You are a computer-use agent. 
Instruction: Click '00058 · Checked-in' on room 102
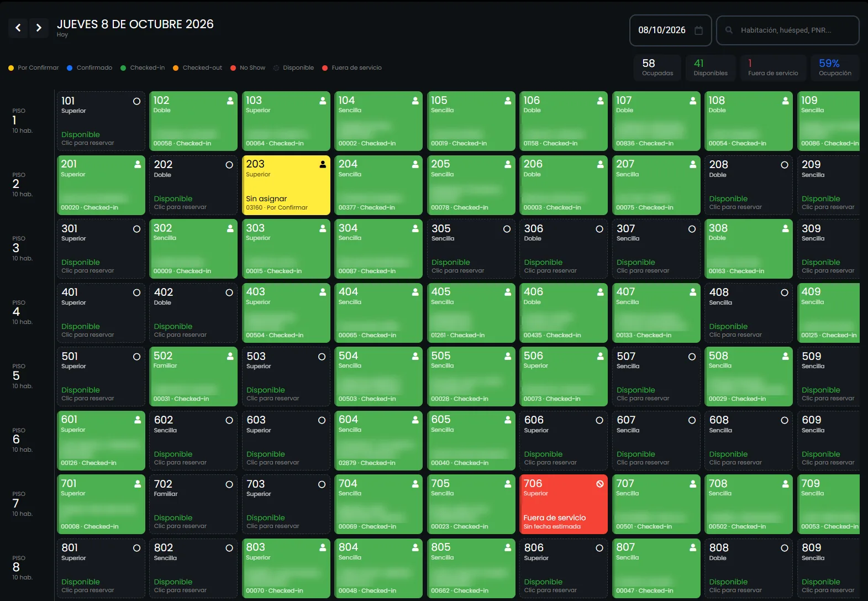(182, 143)
